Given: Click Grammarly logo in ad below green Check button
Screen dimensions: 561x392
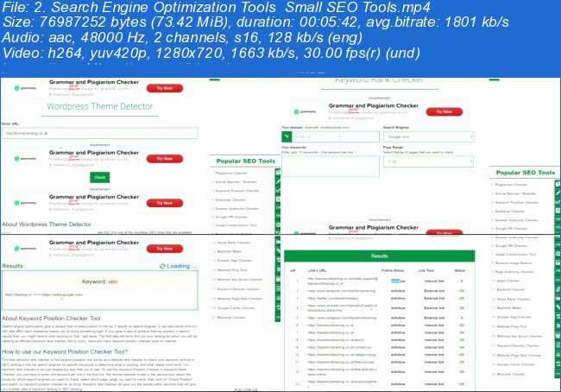Looking at the screenshot, I should [x=25, y=203].
